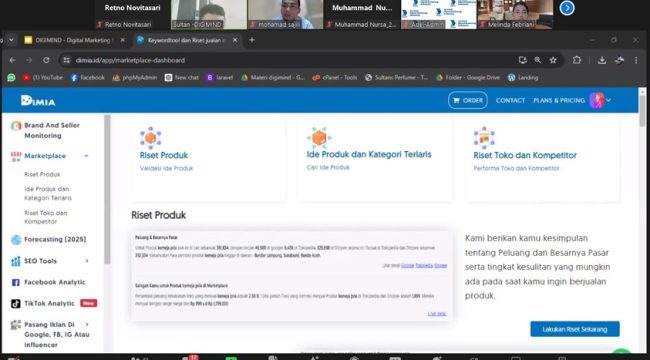Click the Facebook Analytic icon
650x360 pixels.
click(16, 282)
